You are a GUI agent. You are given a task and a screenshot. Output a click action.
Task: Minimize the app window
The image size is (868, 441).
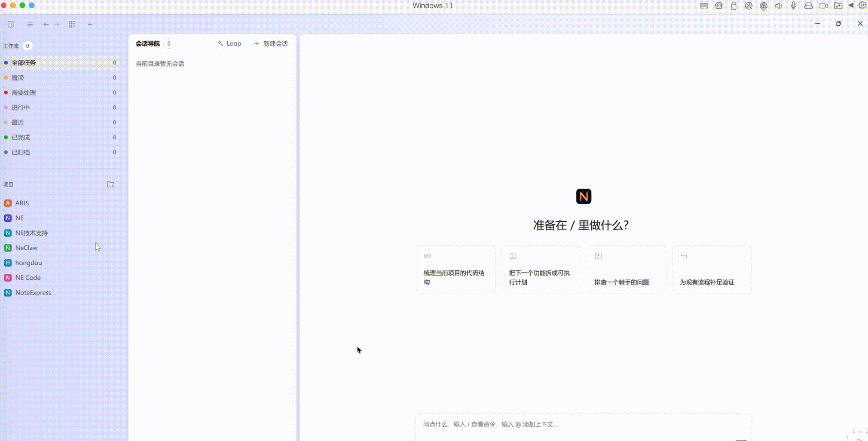[x=817, y=24]
